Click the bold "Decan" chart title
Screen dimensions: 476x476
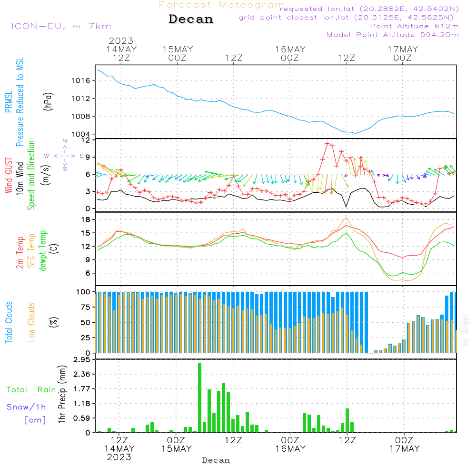click(x=191, y=20)
